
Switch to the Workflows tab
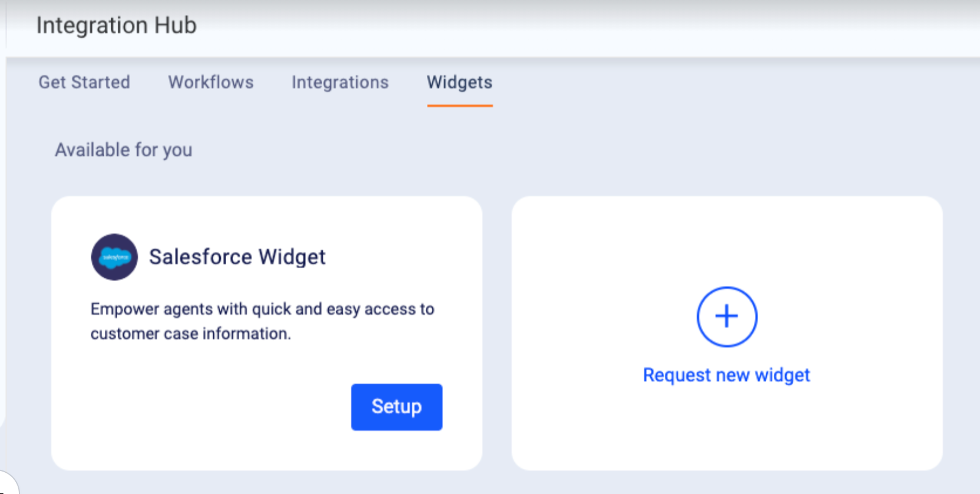211,82
